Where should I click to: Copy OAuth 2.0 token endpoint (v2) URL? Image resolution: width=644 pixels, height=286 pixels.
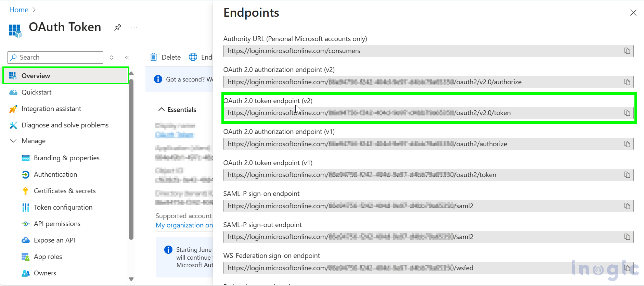[x=627, y=113]
